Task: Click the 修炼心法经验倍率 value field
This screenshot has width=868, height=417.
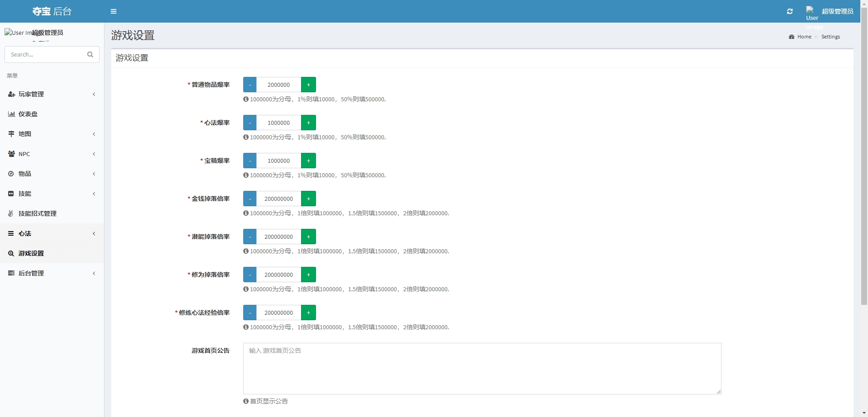Action: coord(278,313)
